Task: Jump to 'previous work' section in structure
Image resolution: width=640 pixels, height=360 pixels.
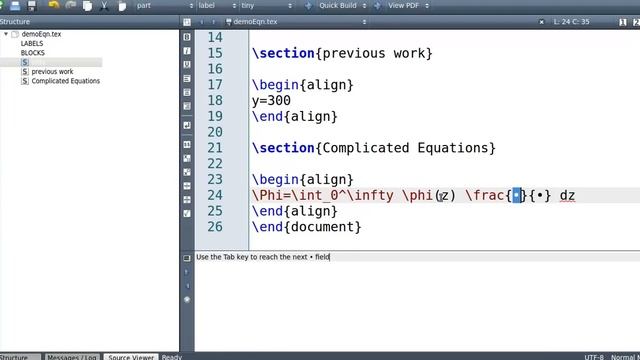Action: tap(52, 71)
